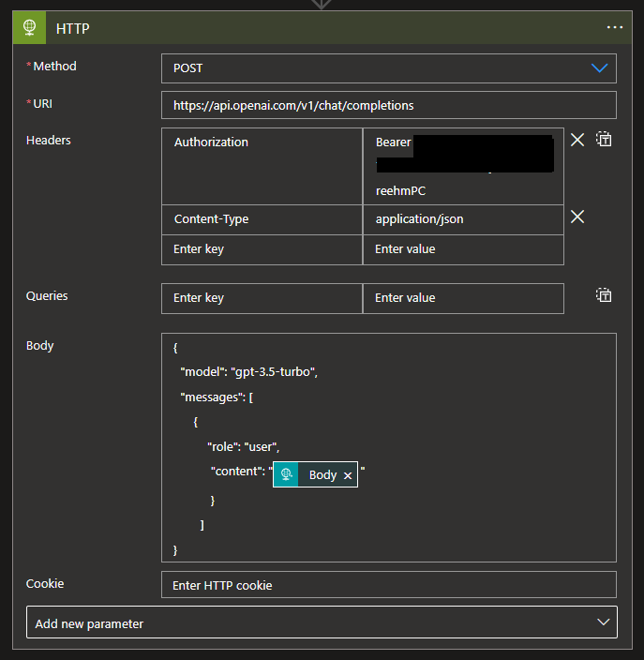Remove the Content-Type header row

coord(577,217)
